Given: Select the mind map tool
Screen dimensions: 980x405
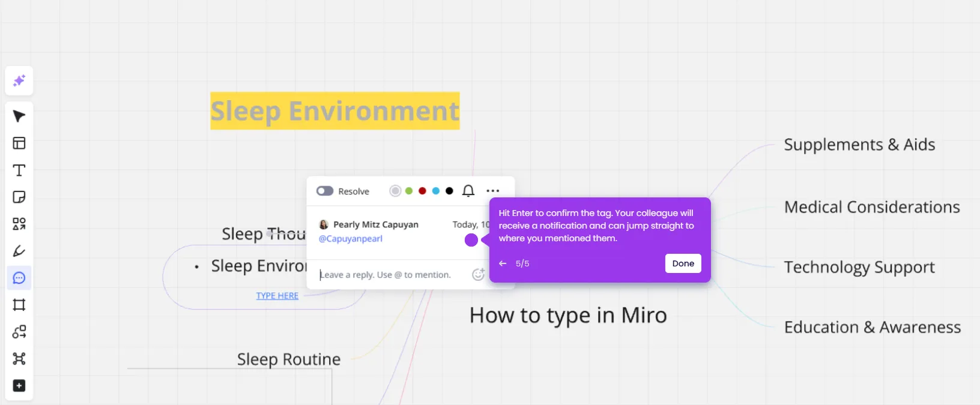Looking at the screenshot, I should coord(19,359).
